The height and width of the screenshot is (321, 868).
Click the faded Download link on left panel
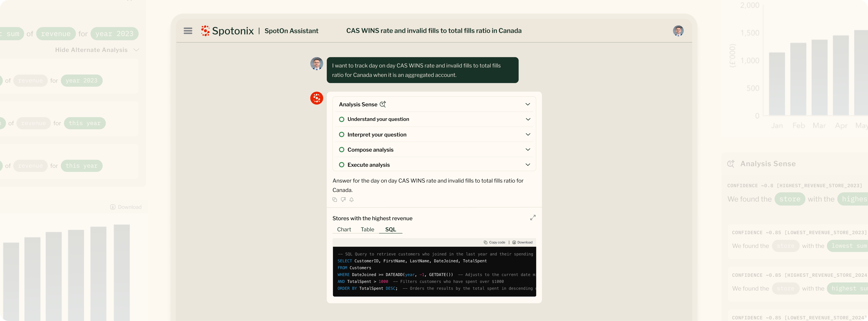click(x=126, y=207)
